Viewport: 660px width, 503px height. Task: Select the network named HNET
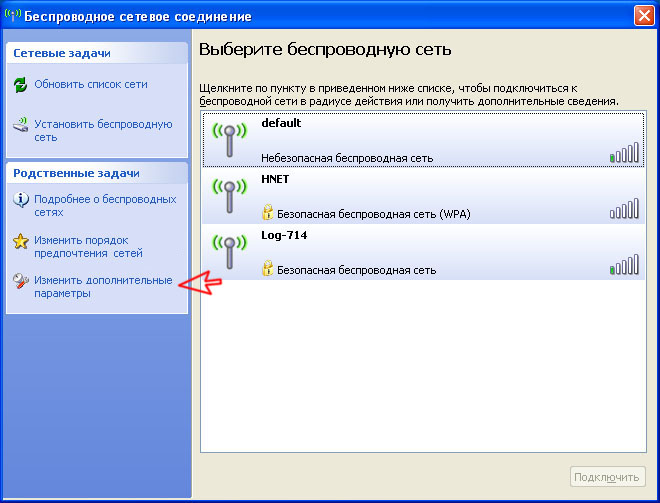[x=423, y=195]
